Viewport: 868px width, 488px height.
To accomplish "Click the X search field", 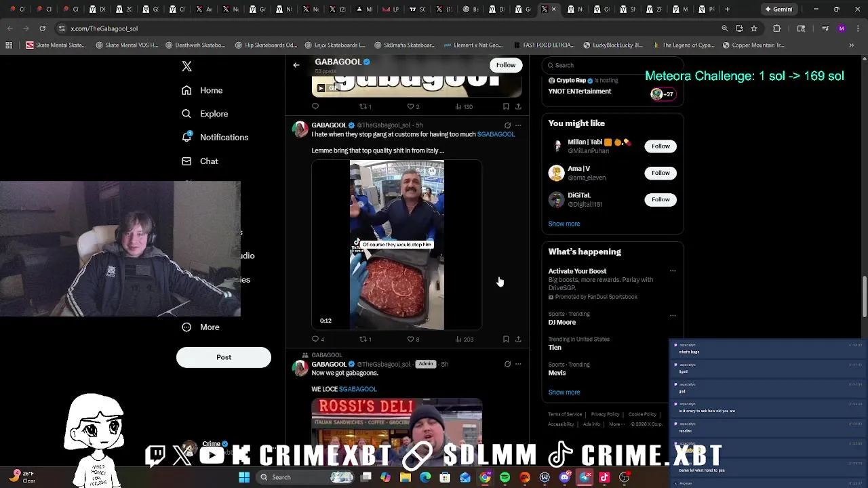I will point(612,65).
